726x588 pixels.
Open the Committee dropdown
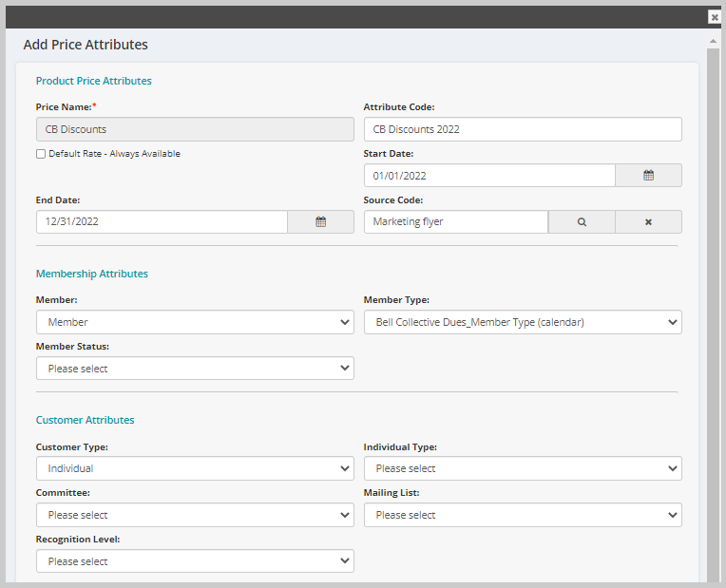click(x=195, y=515)
